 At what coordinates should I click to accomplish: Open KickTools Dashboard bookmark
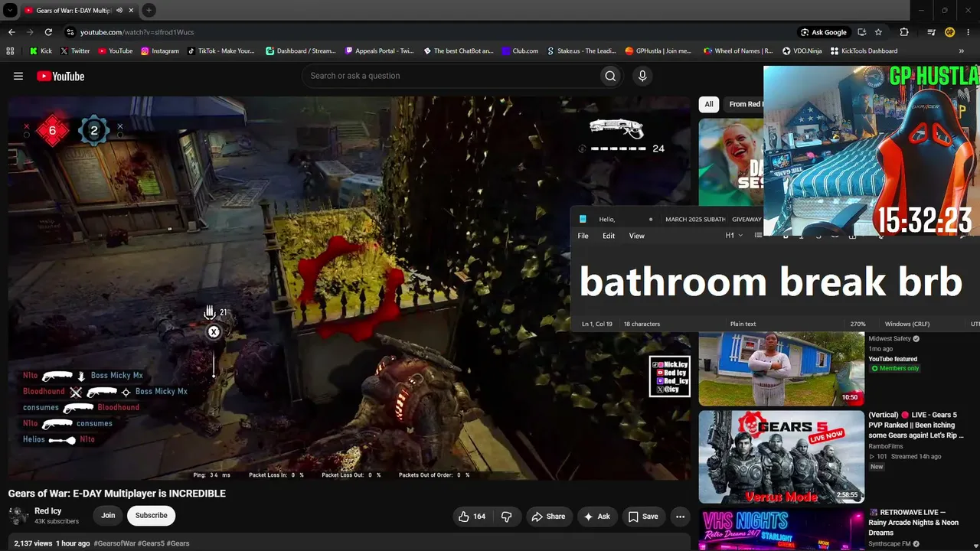[x=864, y=51]
